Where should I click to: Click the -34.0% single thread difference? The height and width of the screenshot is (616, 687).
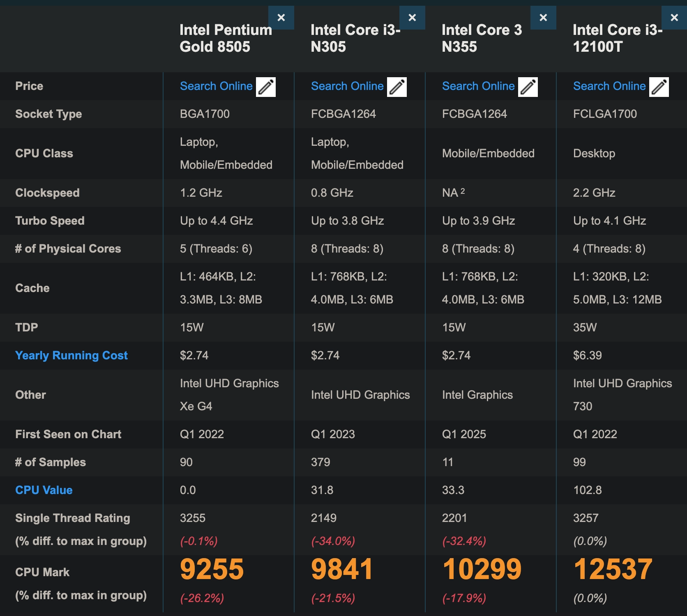click(x=333, y=541)
